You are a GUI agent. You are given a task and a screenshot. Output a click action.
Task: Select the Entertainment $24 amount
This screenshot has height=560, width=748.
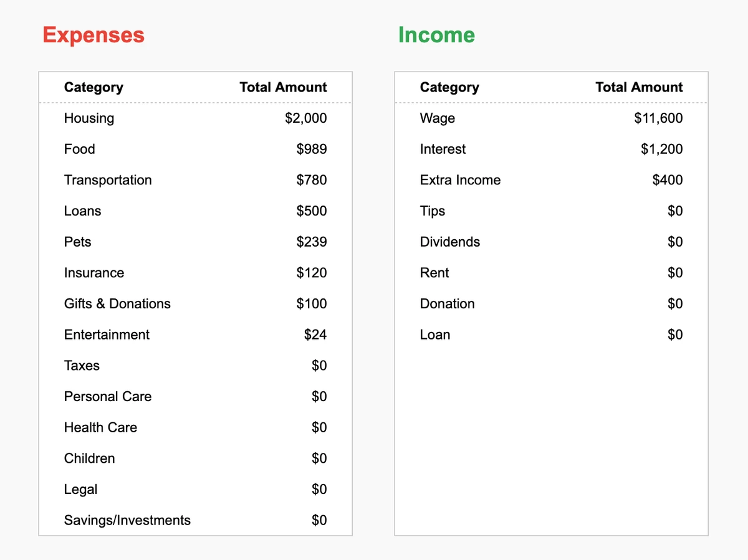315,335
